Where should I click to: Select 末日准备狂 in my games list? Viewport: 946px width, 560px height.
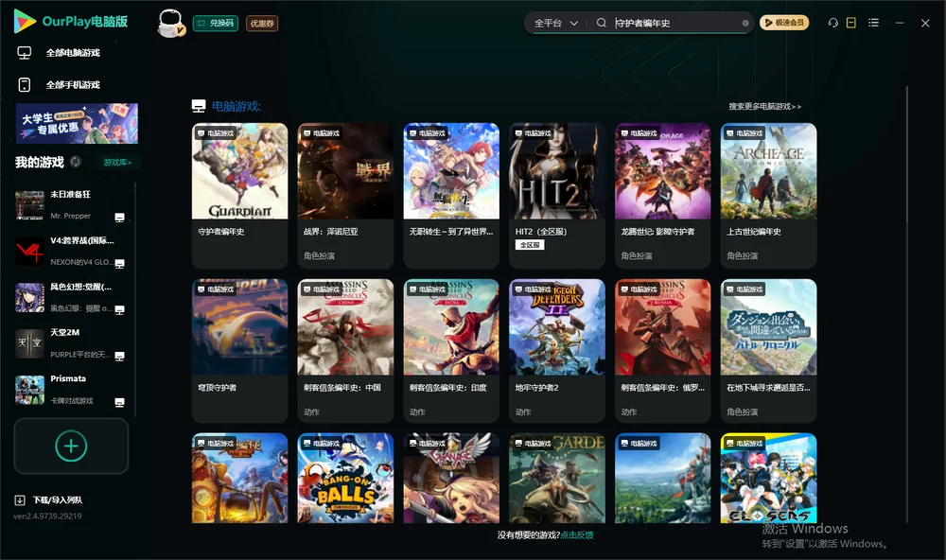73,205
